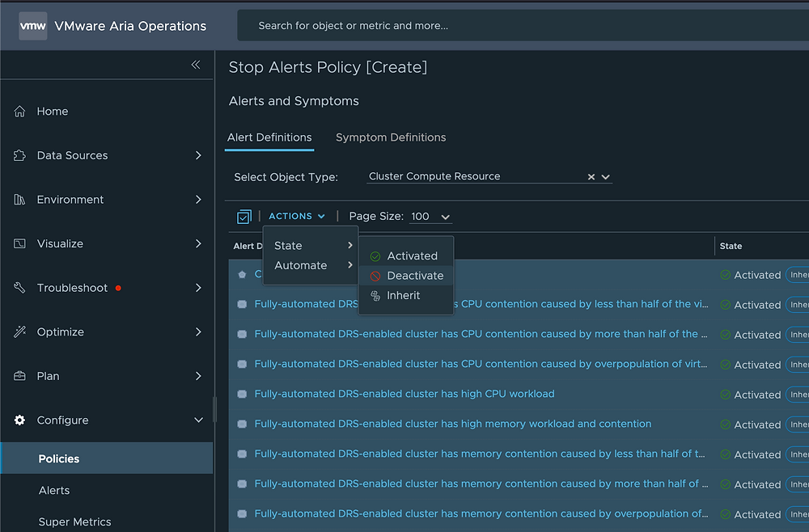Screen dimensions: 809x532
Task: Click in the search for object or metric field
Action: (x=523, y=25)
